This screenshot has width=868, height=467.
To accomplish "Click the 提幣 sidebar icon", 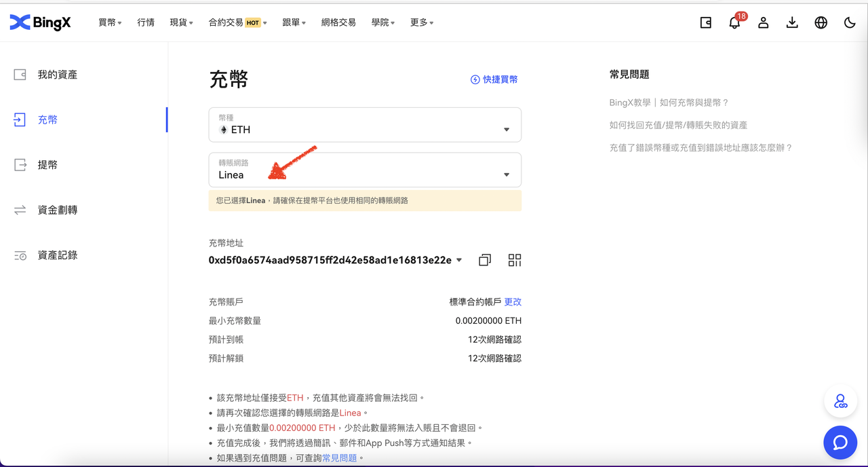I will point(20,165).
